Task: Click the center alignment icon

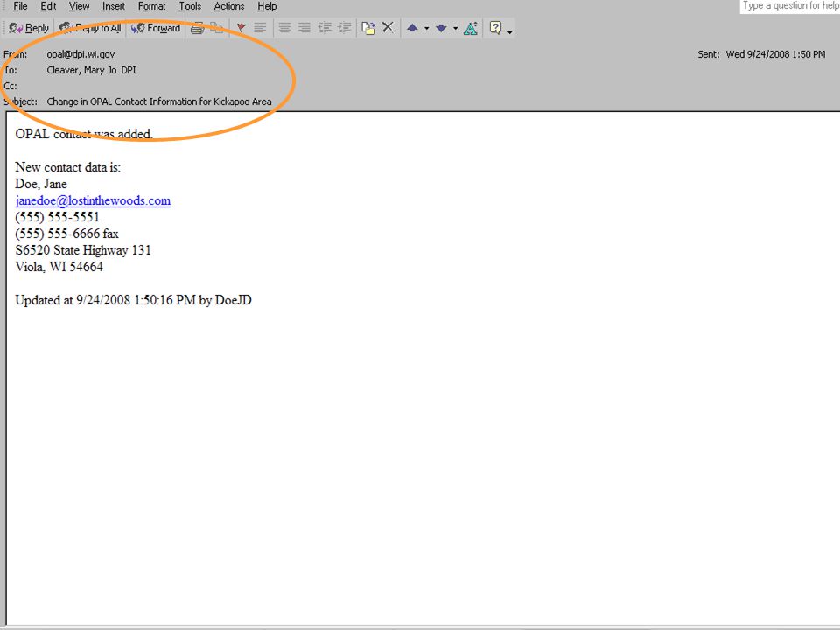Action: pyautogui.click(x=284, y=28)
